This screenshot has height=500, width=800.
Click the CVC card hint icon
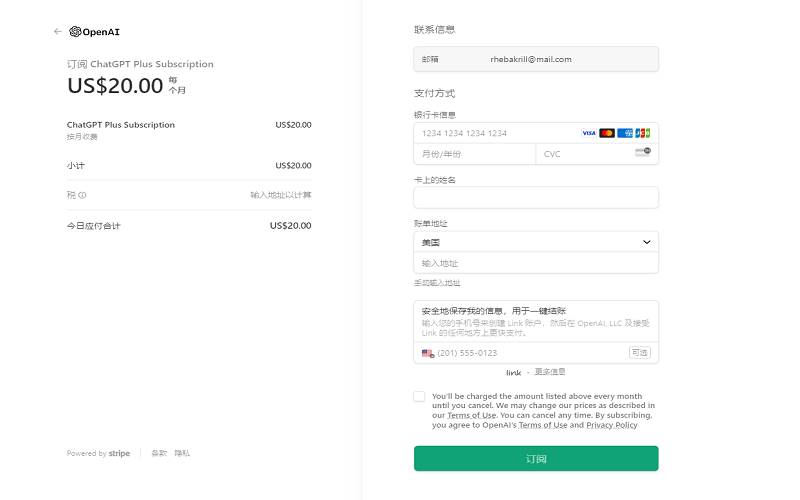[643, 152]
